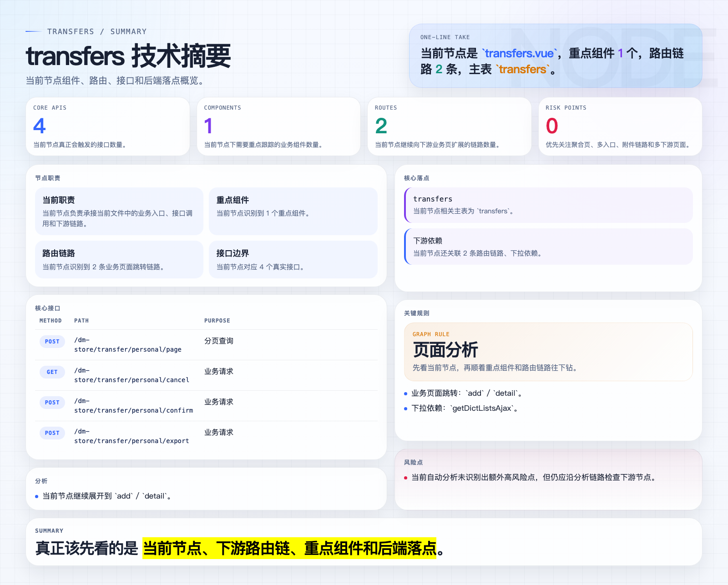This screenshot has width=728, height=585.
Task: Click the 'transfers 技术摘要' page title
Action: [128, 56]
